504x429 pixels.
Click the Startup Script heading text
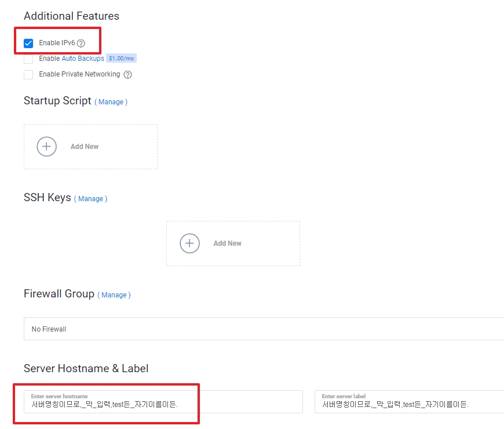tap(57, 101)
